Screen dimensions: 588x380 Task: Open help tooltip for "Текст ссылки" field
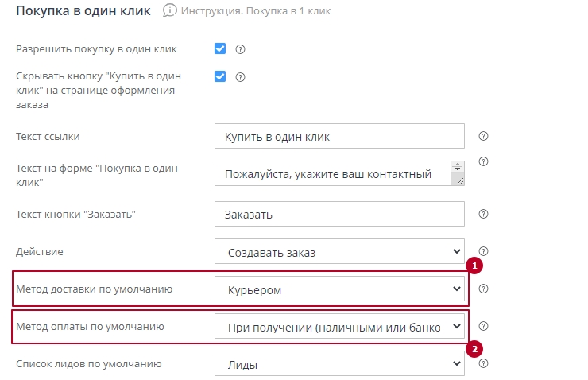(x=483, y=136)
